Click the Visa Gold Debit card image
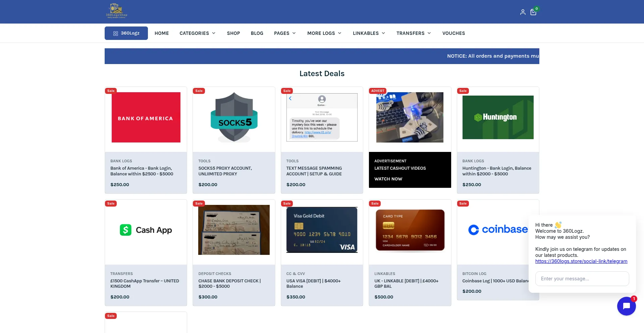644x333 pixels. (322, 230)
